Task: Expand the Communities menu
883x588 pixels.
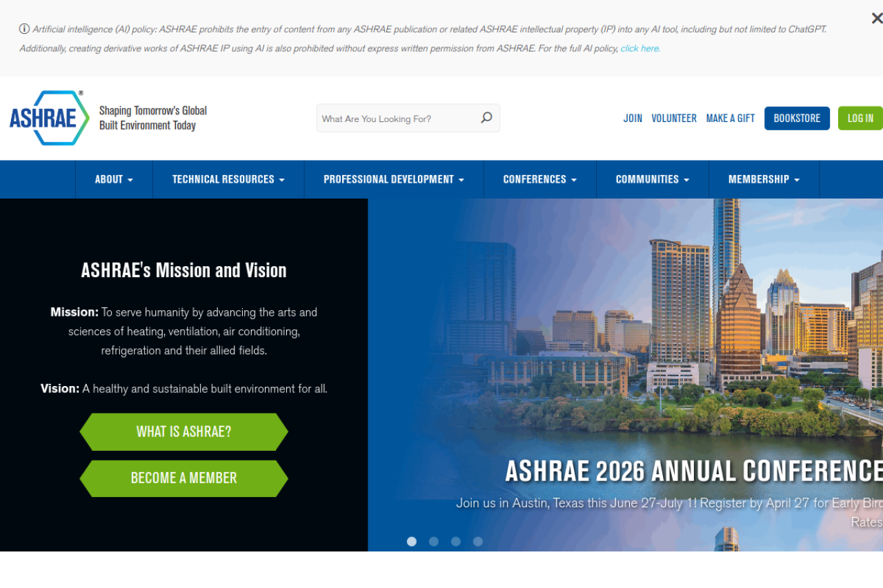Action: [653, 179]
